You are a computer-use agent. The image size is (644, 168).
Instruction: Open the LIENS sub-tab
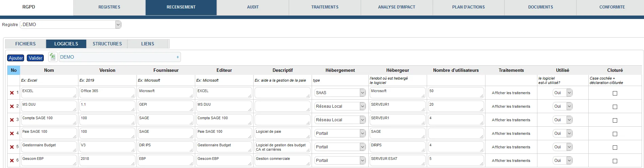coord(148,44)
